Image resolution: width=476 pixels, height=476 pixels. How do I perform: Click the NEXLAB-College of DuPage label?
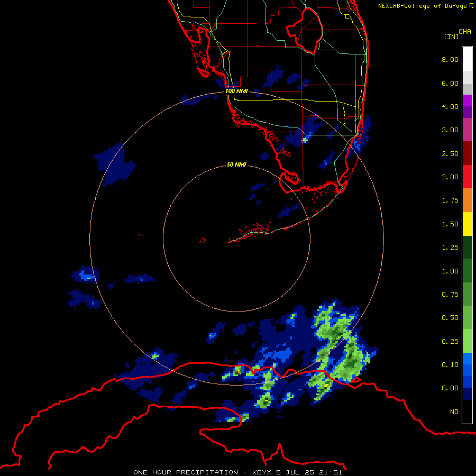coord(425,6)
